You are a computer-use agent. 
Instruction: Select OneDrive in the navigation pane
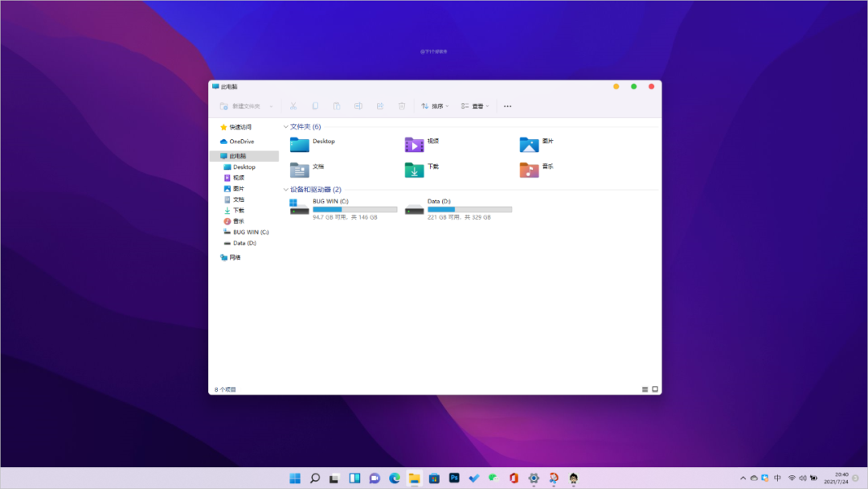tap(241, 142)
